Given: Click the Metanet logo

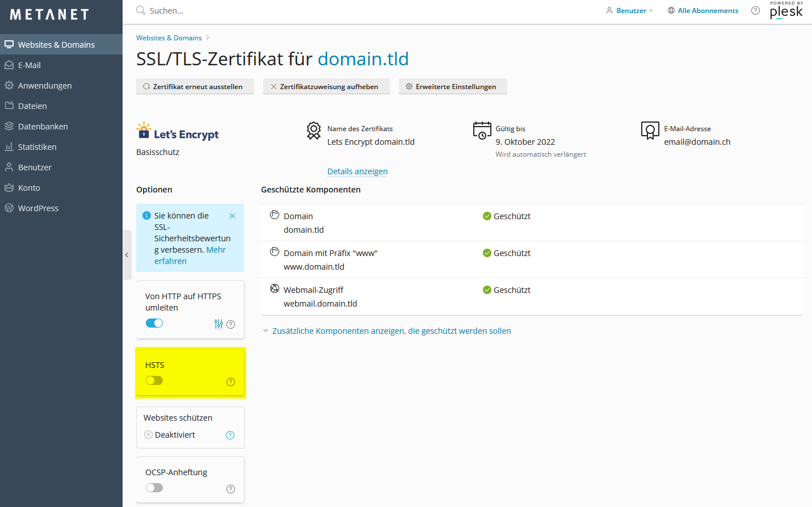Looking at the screenshot, I should tap(49, 15).
